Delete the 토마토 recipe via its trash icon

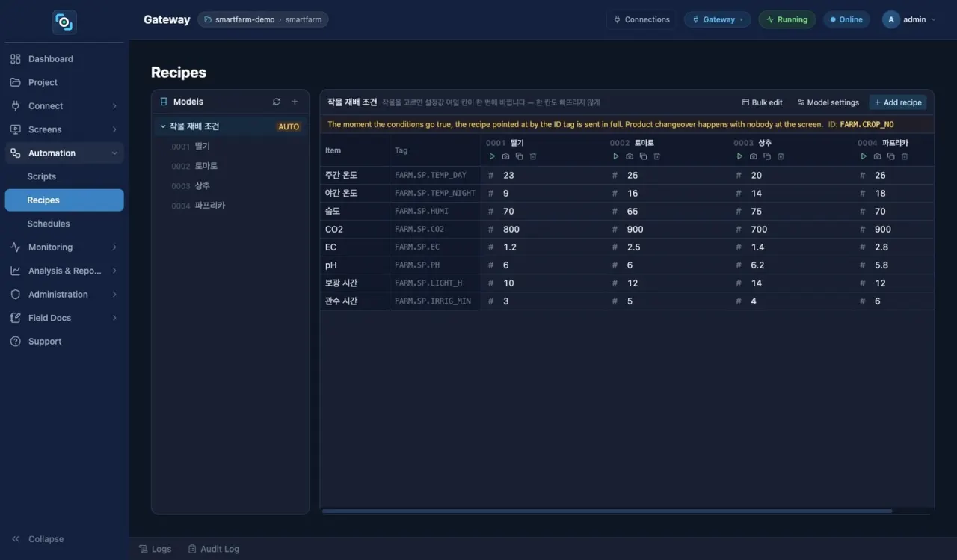click(656, 156)
